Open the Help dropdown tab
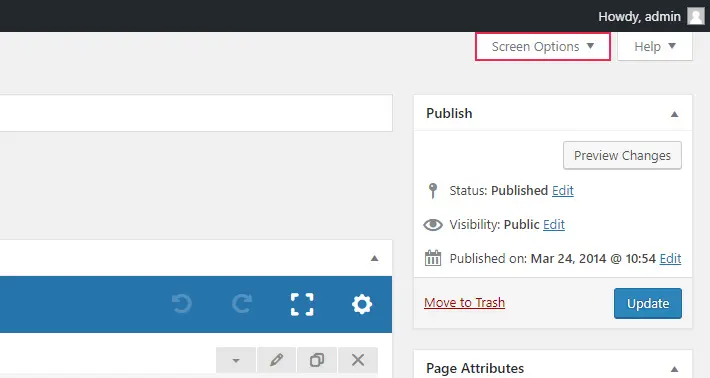The image size is (710, 378). pyautogui.click(x=655, y=46)
